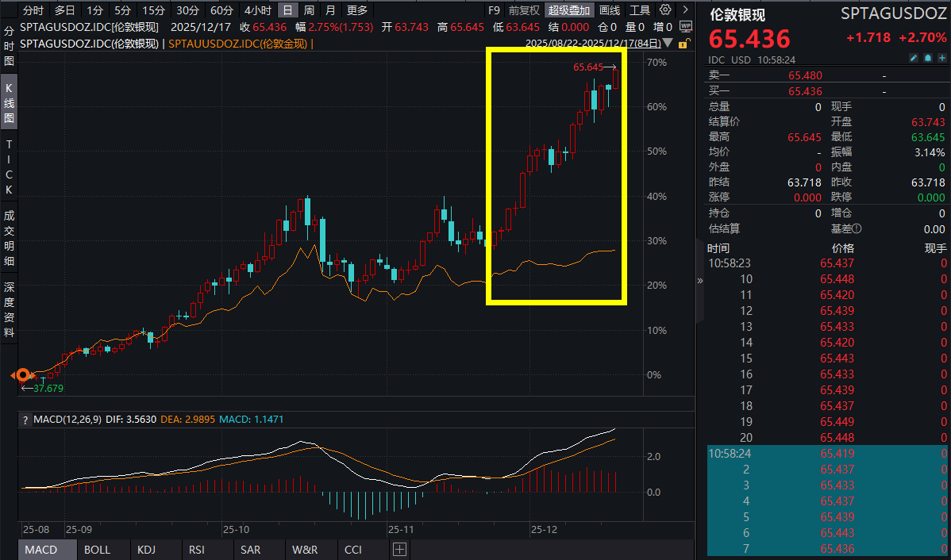The image size is (951, 560).
Task: Click the orange range start marker
Action: (23, 375)
